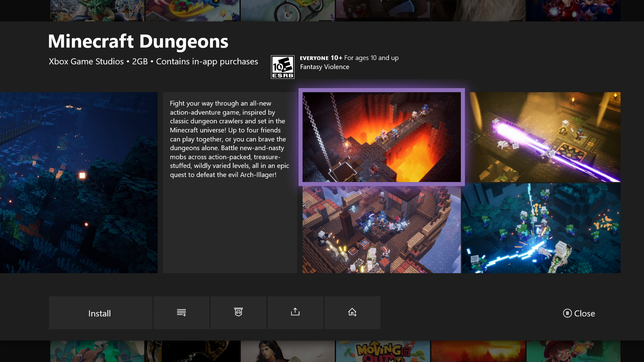Select 'EVERYONE 10+ For ages 10 and up' text
Screen dimensions: 644x362
point(349,58)
